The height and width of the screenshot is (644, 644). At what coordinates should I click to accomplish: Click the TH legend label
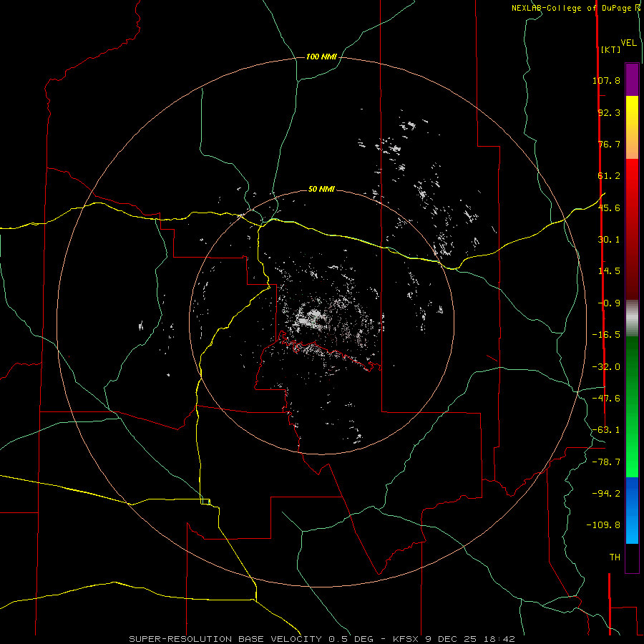615,557
